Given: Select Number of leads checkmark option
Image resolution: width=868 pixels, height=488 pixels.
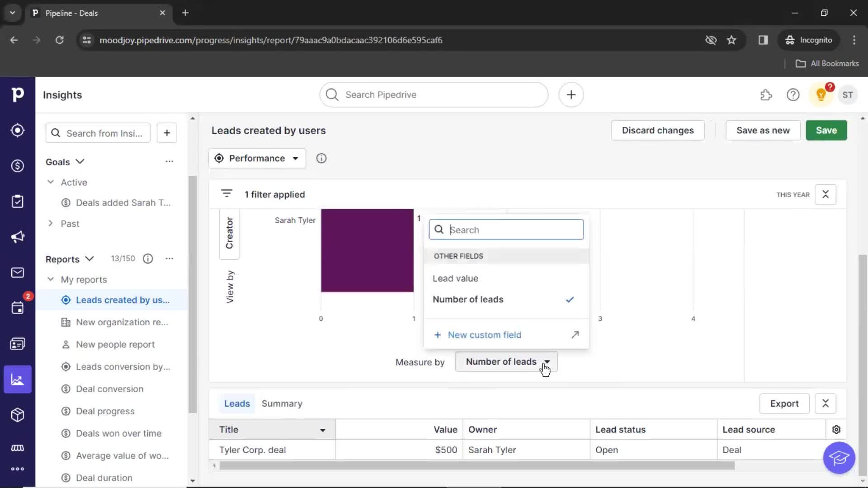Looking at the screenshot, I should click(569, 299).
